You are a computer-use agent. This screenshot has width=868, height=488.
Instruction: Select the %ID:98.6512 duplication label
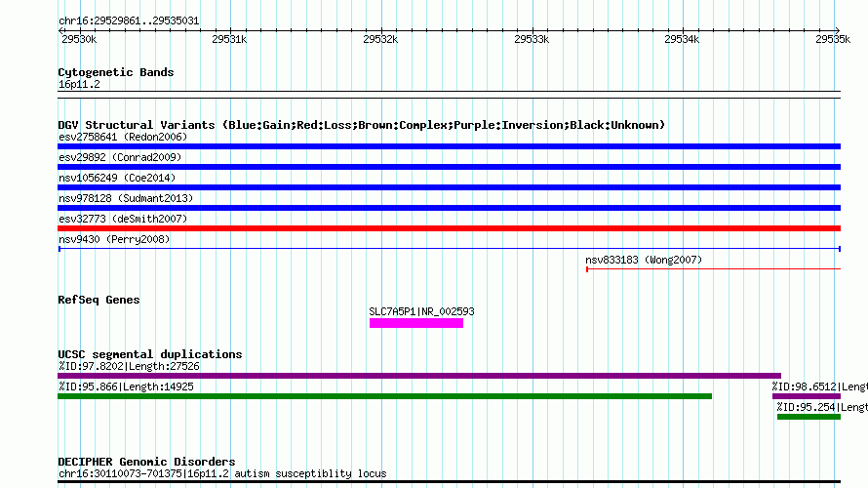click(820, 386)
